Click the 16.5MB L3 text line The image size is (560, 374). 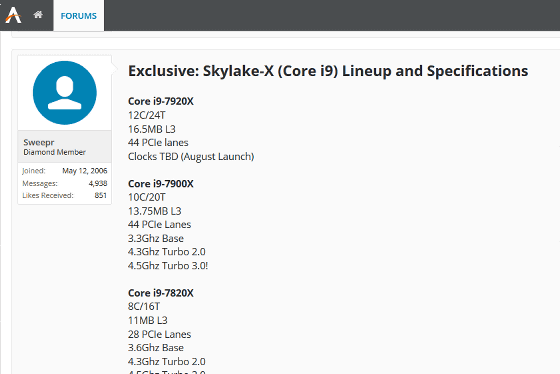pyautogui.click(x=152, y=129)
